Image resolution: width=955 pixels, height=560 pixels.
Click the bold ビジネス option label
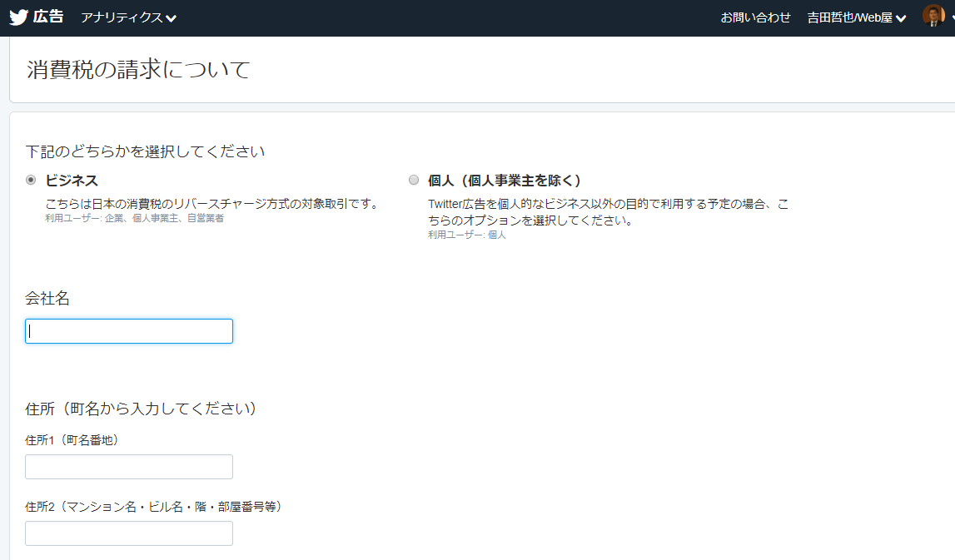[x=72, y=181]
